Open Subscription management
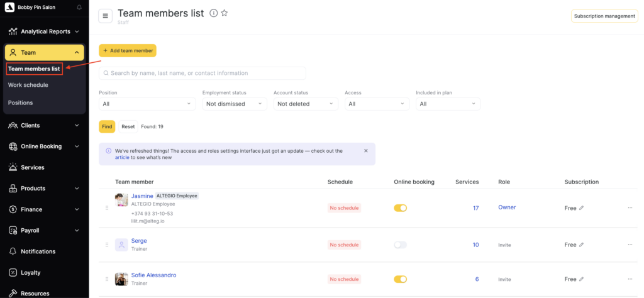Viewport: 644px width, 298px height. point(604,16)
